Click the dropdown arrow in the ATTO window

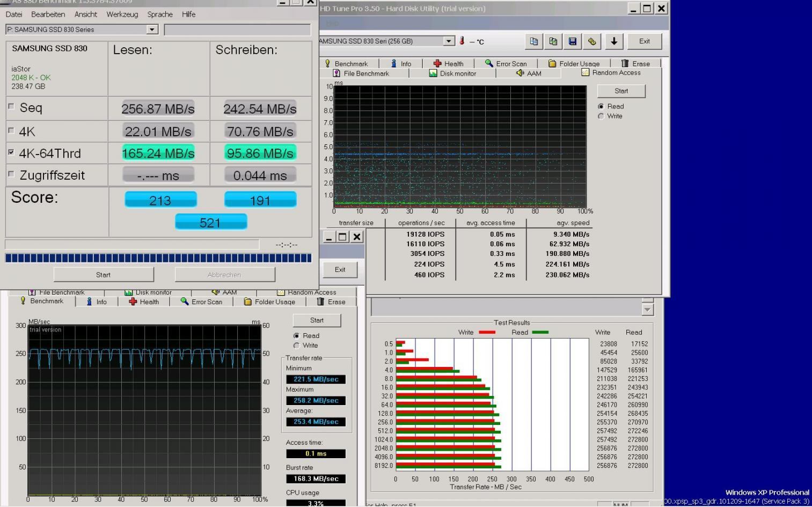[648, 310]
